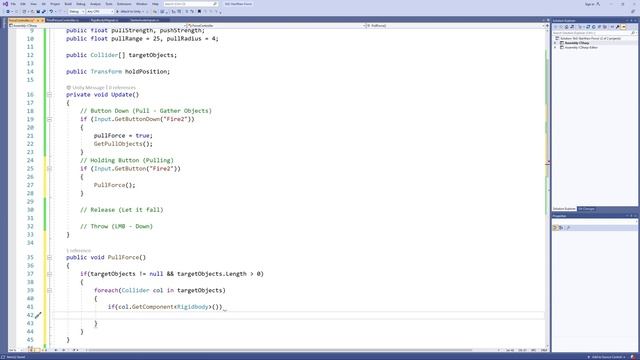Click the Solution Explorer Forward icon
This screenshot has height=360, width=640.
coord(561,27)
